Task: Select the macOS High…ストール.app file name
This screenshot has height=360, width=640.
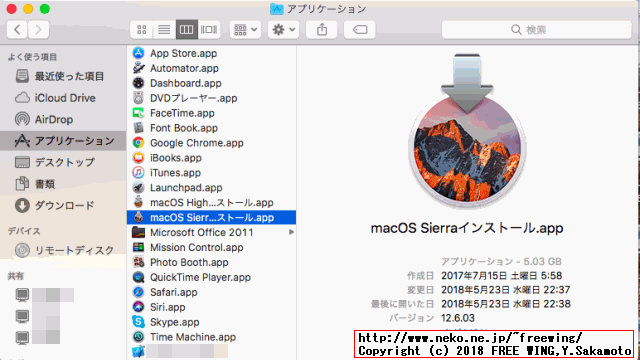Action: tap(211, 202)
